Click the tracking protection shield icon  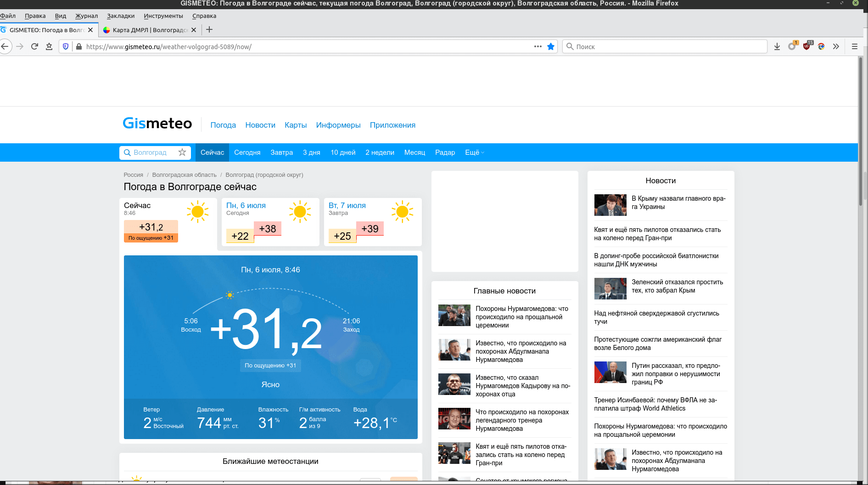(x=66, y=46)
